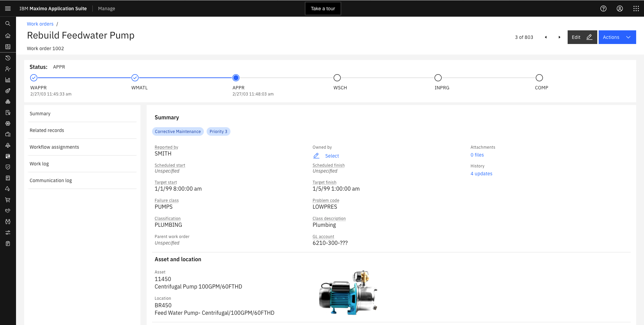Image resolution: width=644 pixels, height=325 pixels.
Task: Open the user profile avatar icon
Action: (x=620, y=9)
